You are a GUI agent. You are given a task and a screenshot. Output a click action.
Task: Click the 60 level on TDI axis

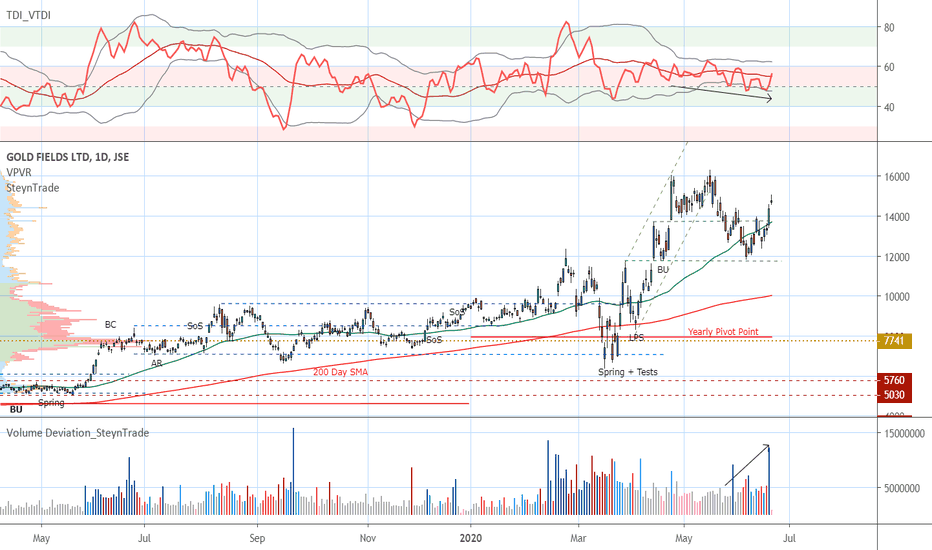(x=889, y=67)
